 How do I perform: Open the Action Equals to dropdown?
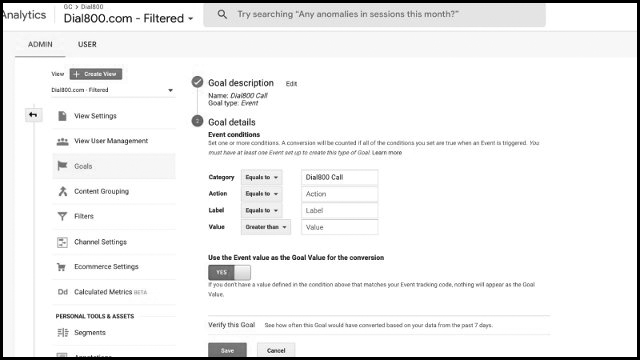tap(261, 193)
